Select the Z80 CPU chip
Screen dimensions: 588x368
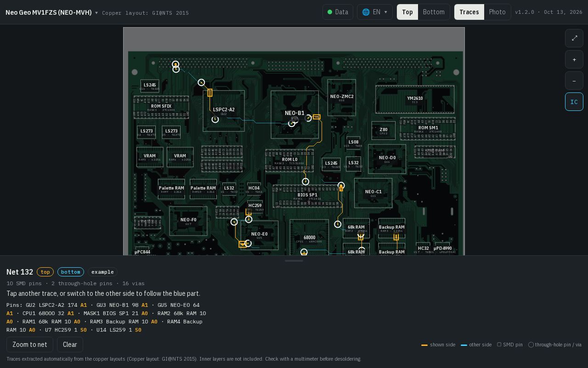pyautogui.click(x=384, y=131)
